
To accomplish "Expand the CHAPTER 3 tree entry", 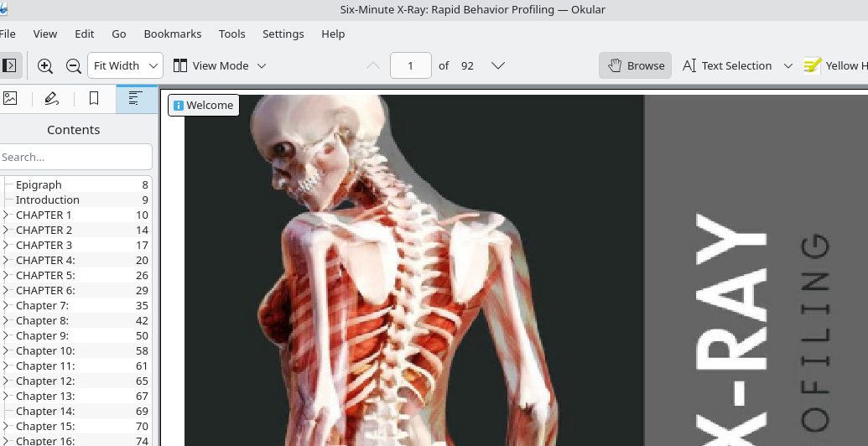I will point(6,245).
